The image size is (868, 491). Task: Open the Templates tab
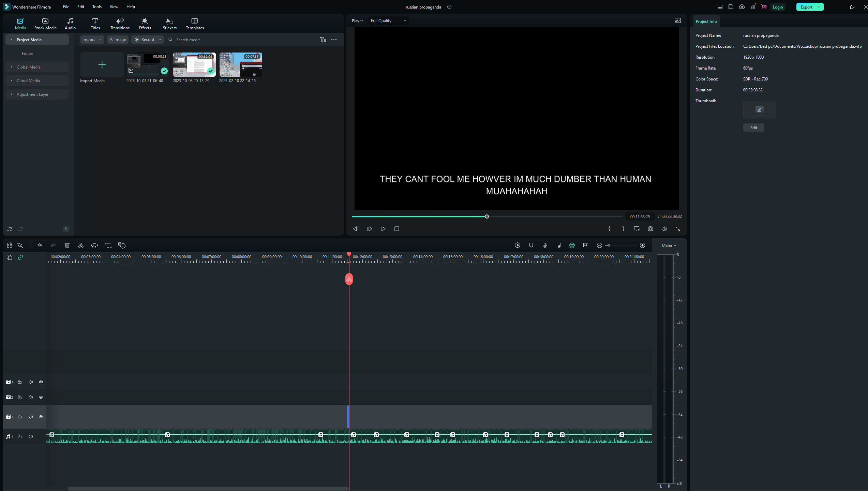point(195,24)
